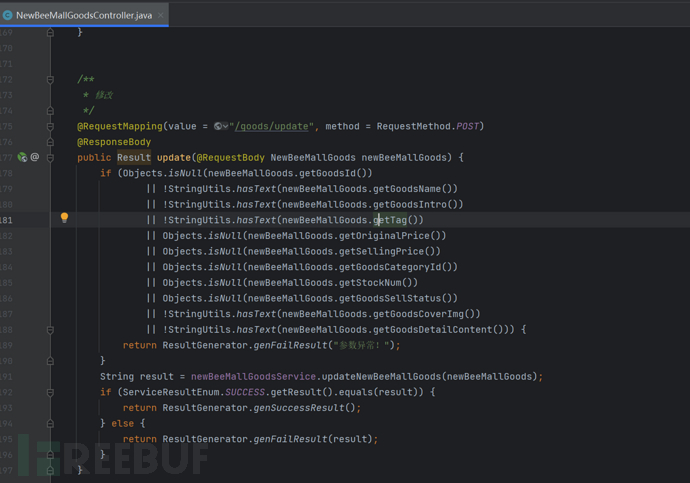Click the getTag method call
This screenshot has height=483, width=690.
pos(391,220)
